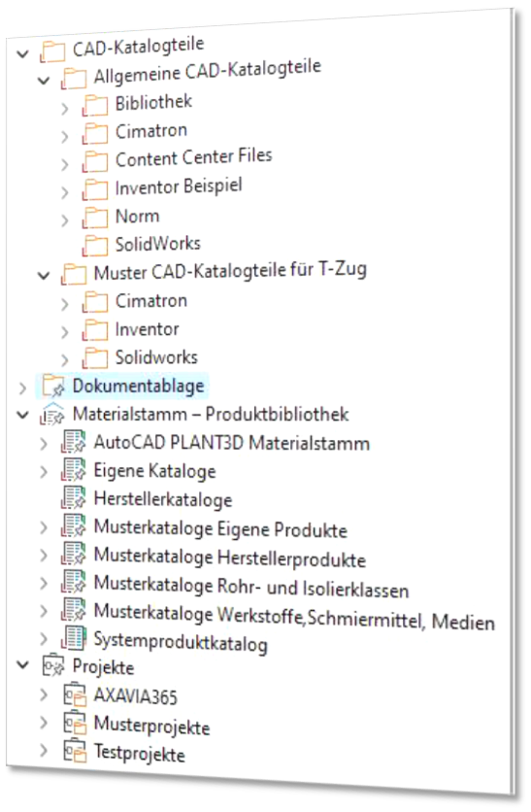The image size is (531, 812).
Task: Select the Bibliothek folder label
Action: coord(153,102)
